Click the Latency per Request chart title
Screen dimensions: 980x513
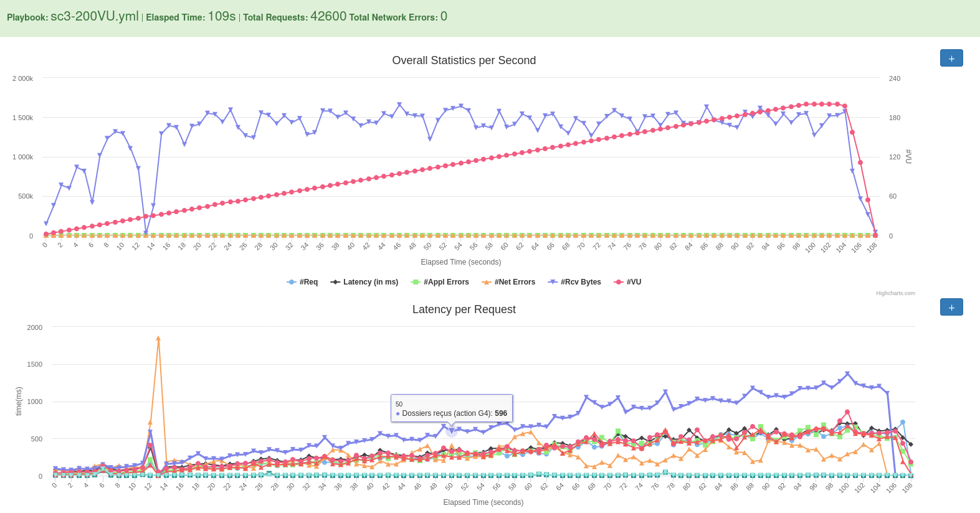(464, 309)
